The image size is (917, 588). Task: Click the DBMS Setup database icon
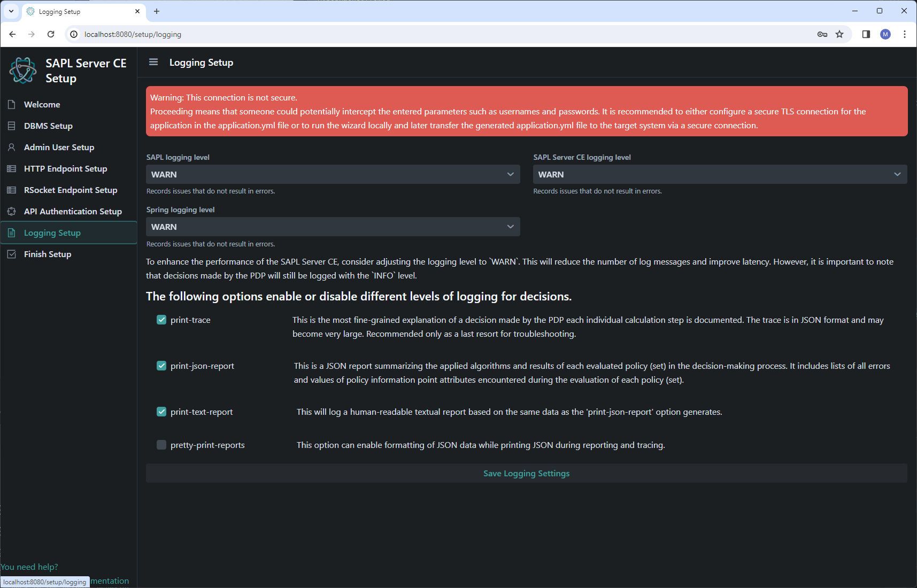(x=12, y=126)
